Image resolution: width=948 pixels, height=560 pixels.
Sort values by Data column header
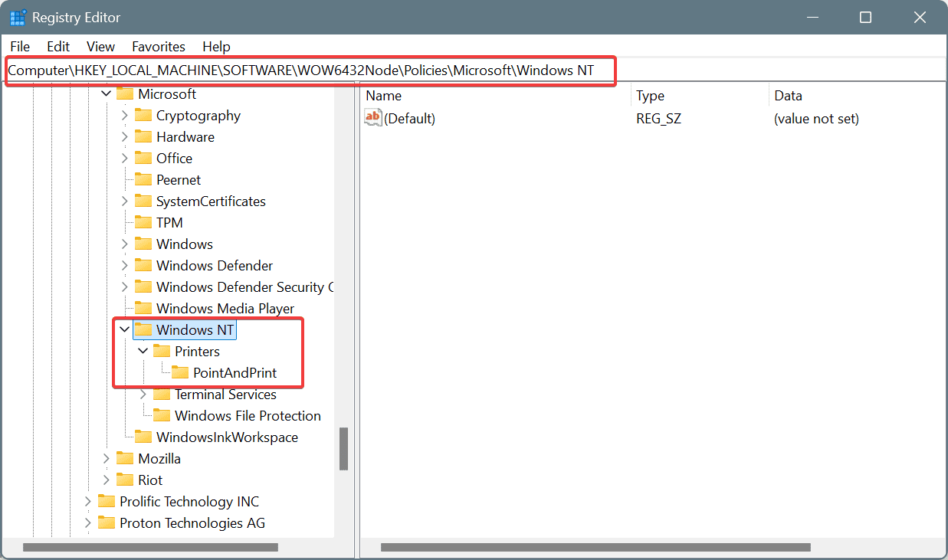tap(858, 96)
